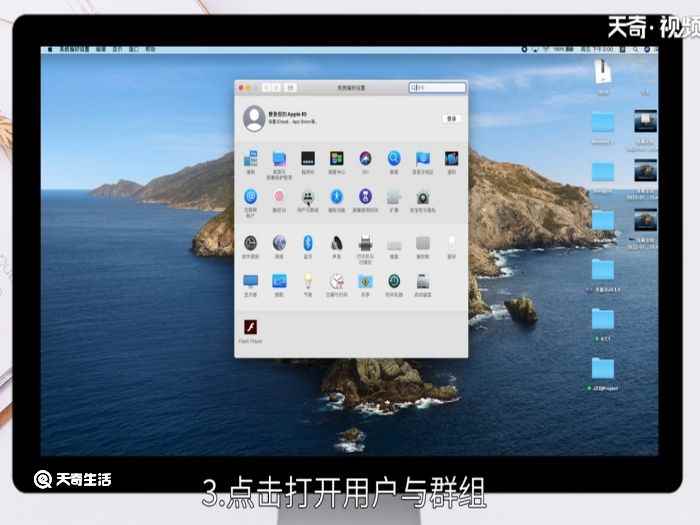Screen dimensions: 700x525
Task: Open Energy Saver light bulb icon
Action: pos(308,281)
